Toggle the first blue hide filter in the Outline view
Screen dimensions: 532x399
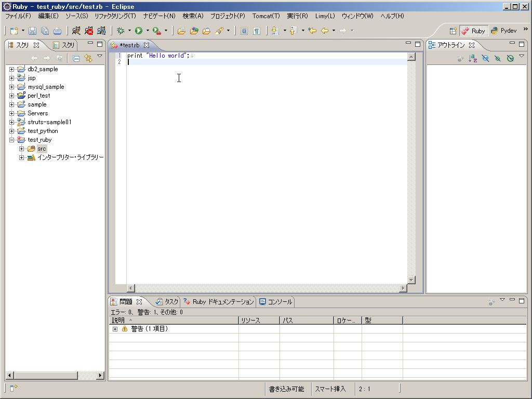(485, 58)
